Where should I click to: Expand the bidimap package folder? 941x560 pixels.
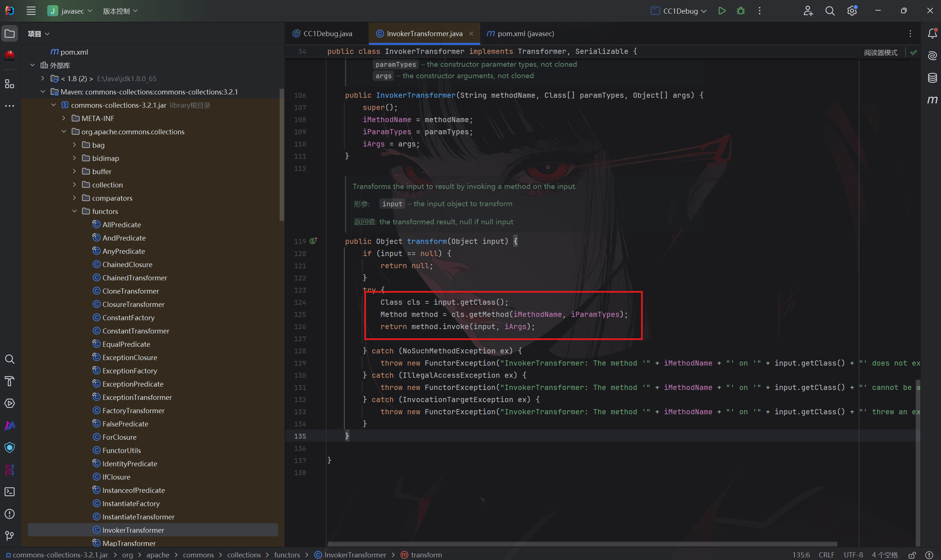click(x=75, y=158)
